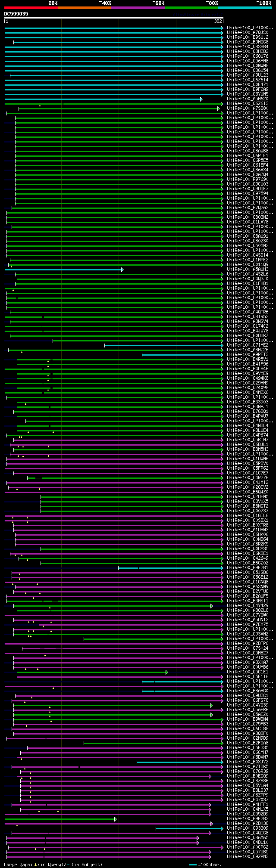Click the cyan ~100% identity legend segment
Image resolution: width=276 pixels, height=868 pixels.
(245, 7)
